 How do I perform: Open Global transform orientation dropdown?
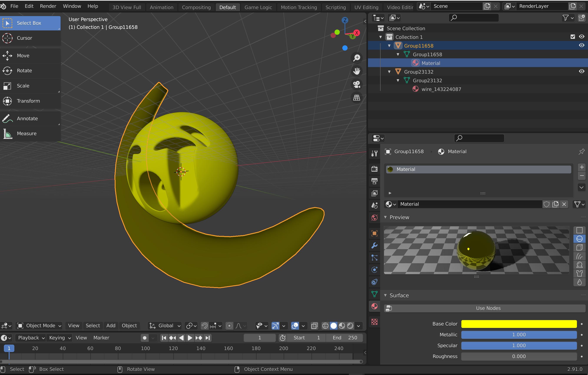[165, 326]
